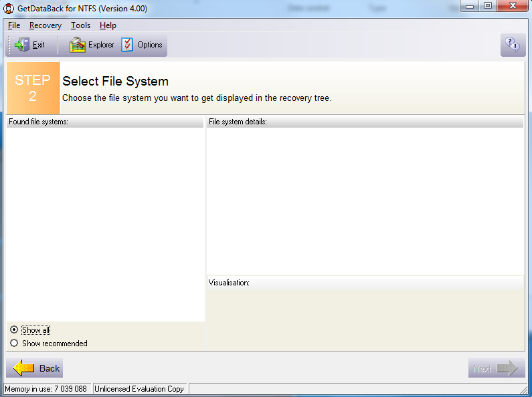Click the GetDataBack title bar icon
This screenshot has height=397, width=532.
point(9,8)
